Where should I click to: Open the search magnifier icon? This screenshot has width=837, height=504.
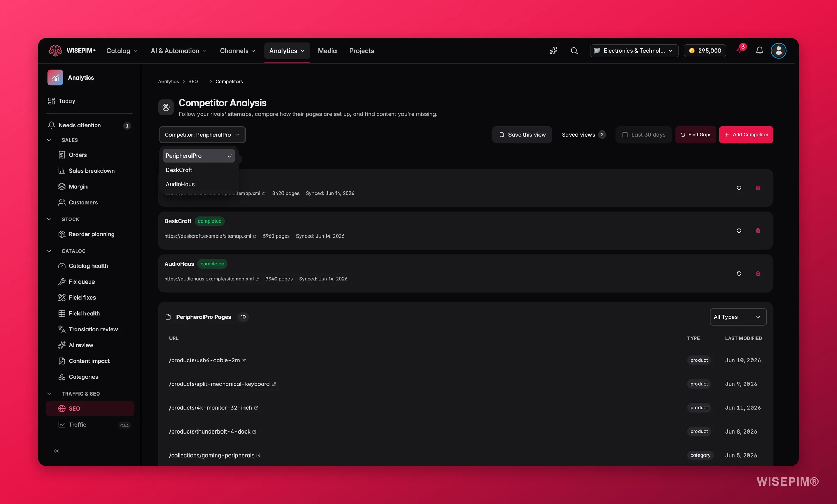click(x=574, y=51)
